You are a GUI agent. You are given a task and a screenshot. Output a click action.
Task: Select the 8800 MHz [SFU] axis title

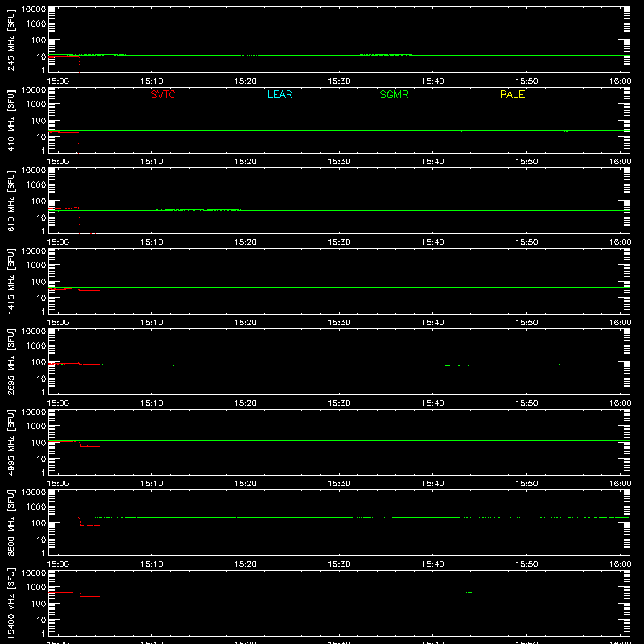10,522
